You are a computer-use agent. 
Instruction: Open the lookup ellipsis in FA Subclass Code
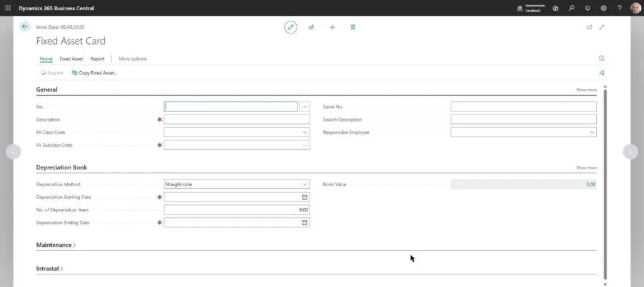(305, 145)
